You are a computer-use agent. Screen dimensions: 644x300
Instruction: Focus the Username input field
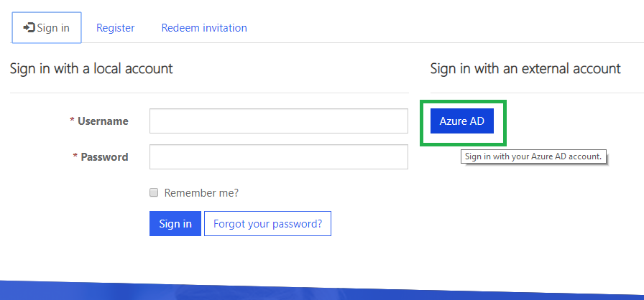pos(279,121)
